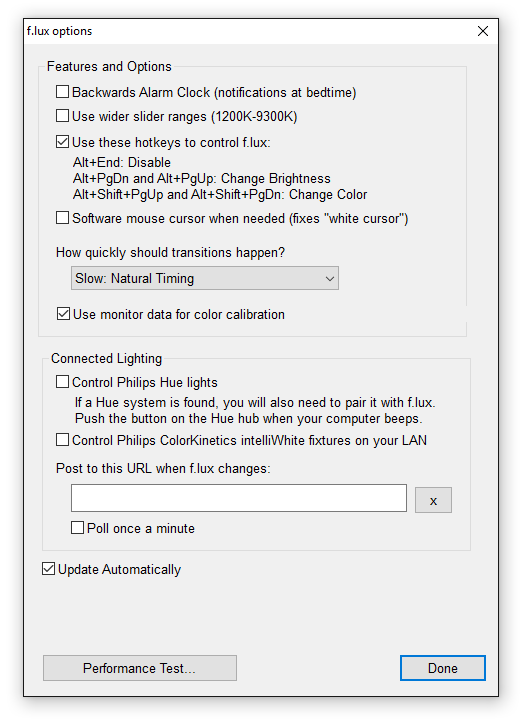Click the Features and Options group heading
Viewport: 529px width, 726px height.
click(109, 66)
